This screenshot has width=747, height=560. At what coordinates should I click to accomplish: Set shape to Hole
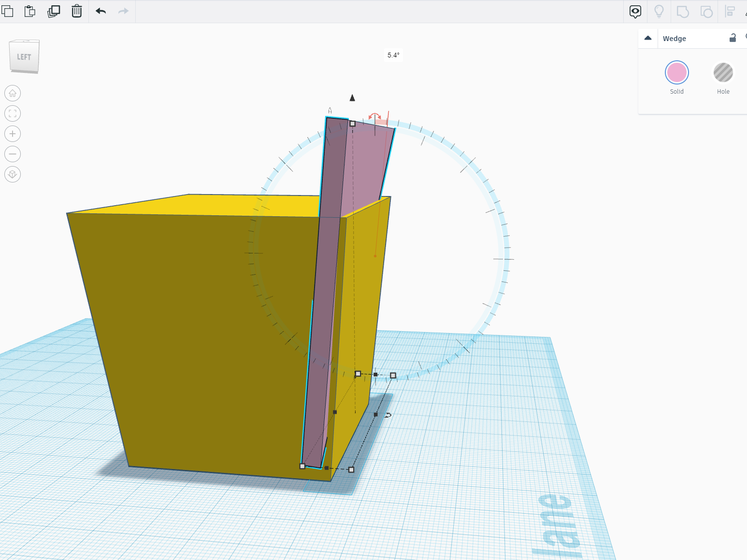click(x=723, y=73)
